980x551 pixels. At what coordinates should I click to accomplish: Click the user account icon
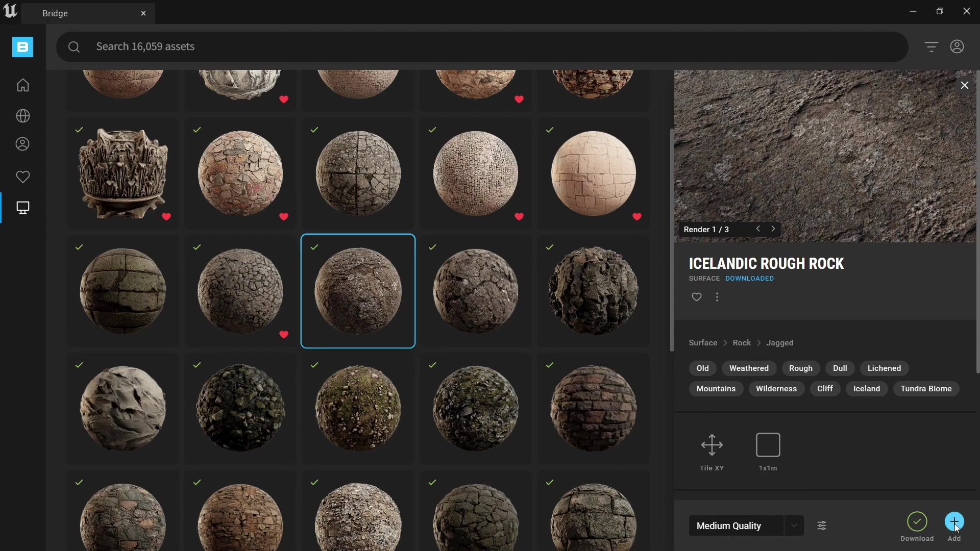957,46
